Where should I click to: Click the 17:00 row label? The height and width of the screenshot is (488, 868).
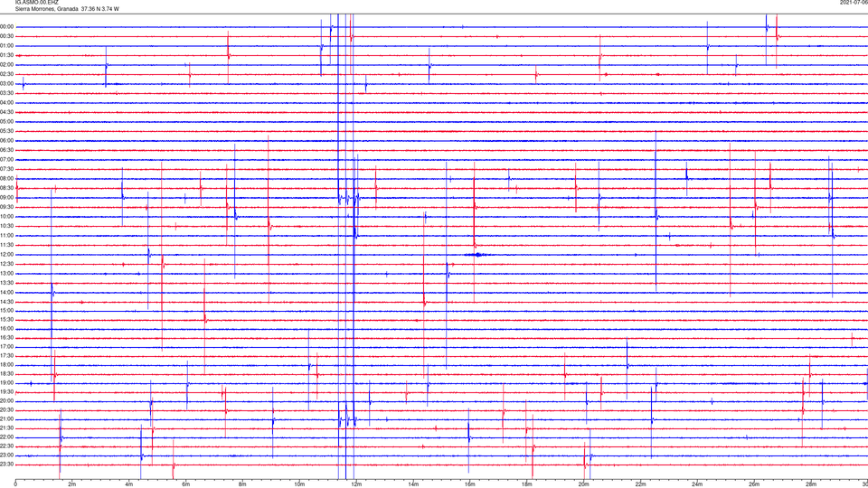coord(7,346)
